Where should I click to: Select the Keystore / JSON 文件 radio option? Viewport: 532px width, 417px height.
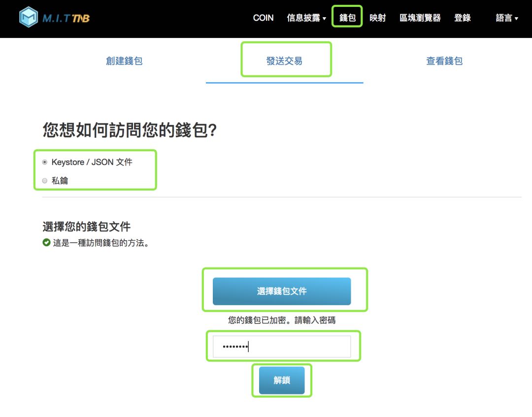coord(45,161)
